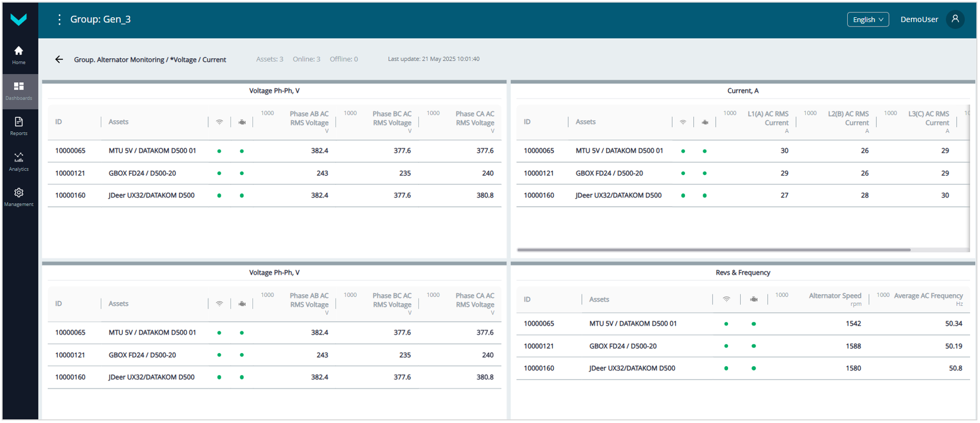Open asset 10000065 in the top Voltage table

[70, 151]
